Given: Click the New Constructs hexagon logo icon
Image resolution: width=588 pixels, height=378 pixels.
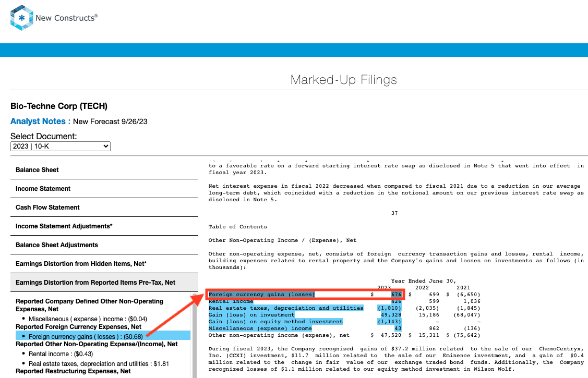Looking at the screenshot, I should click(22, 18).
